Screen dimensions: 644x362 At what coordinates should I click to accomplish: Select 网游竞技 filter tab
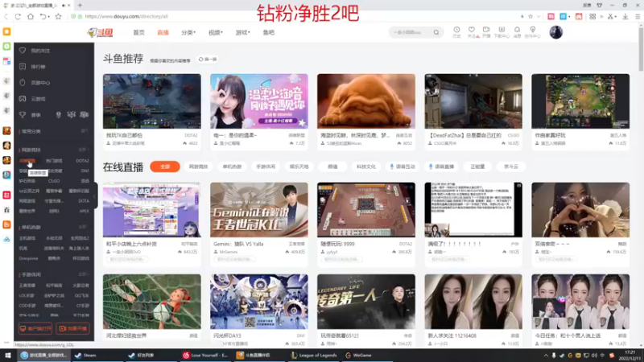coord(198,167)
